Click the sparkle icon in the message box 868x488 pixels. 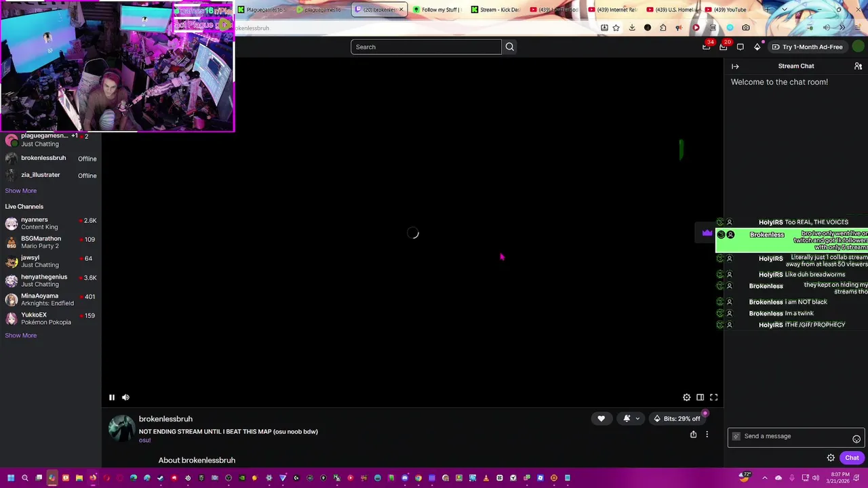pos(736,436)
